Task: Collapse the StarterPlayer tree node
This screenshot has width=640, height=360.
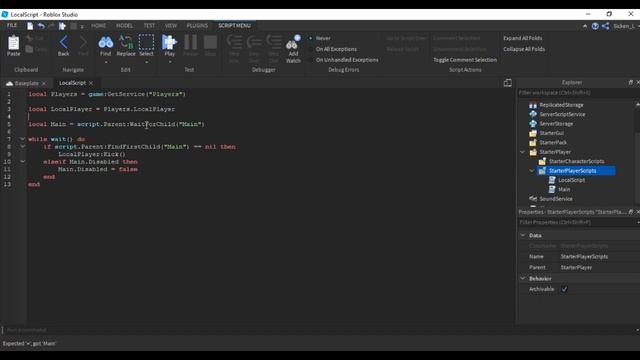Action: click(522, 152)
